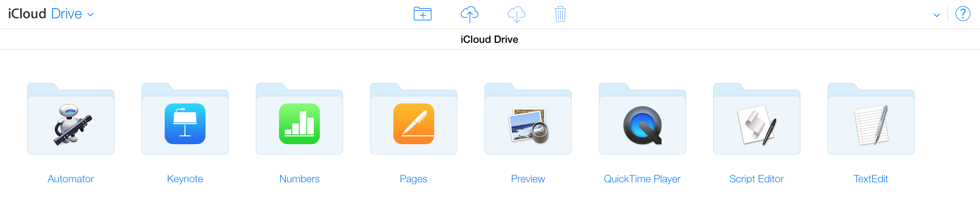Select the QuickTime Player folder icon
Screen dimensions: 980x202
[x=642, y=119]
